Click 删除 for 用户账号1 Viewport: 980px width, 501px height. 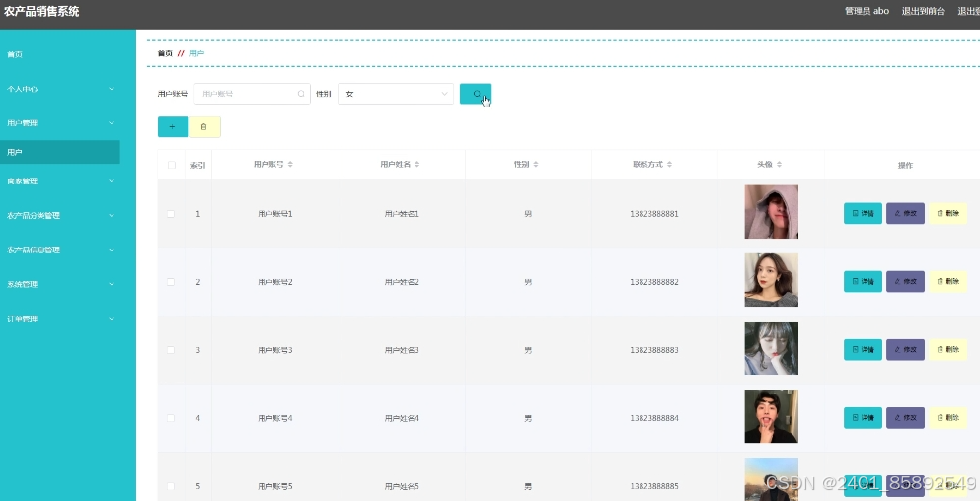pos(947,214)
